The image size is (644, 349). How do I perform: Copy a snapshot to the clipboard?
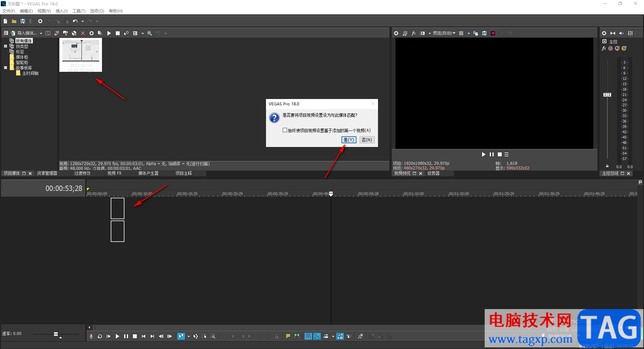476,33
